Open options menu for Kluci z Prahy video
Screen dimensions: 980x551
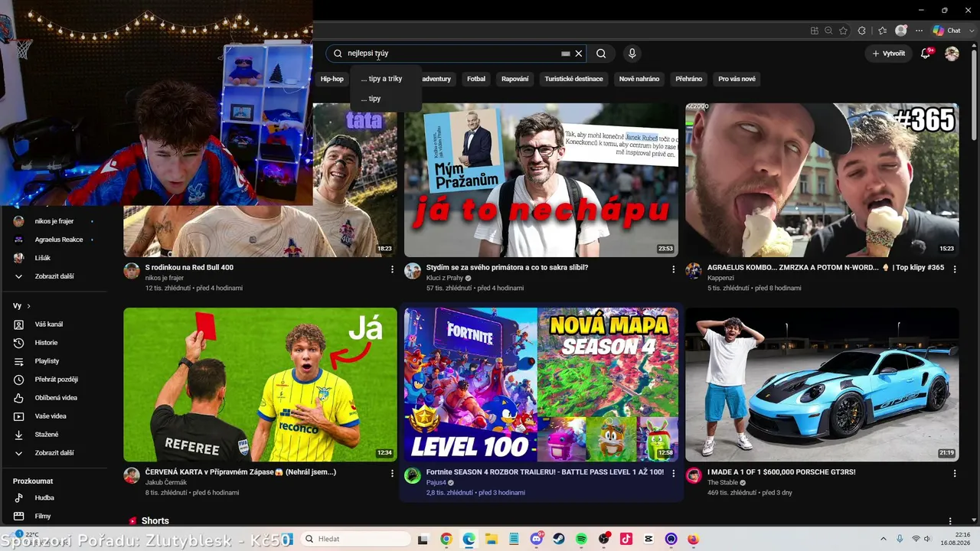[x=674, y=269]
